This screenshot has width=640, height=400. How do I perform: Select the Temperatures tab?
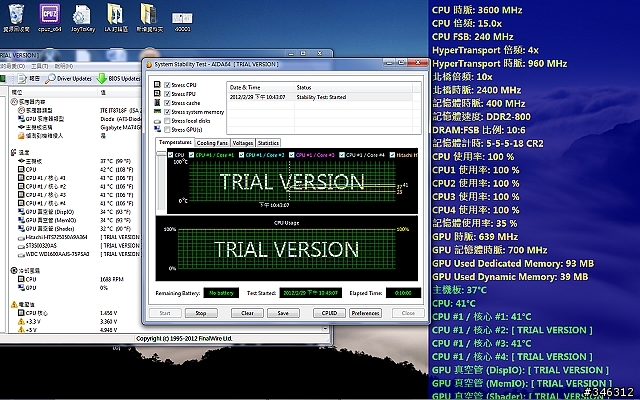coord(175,142)
